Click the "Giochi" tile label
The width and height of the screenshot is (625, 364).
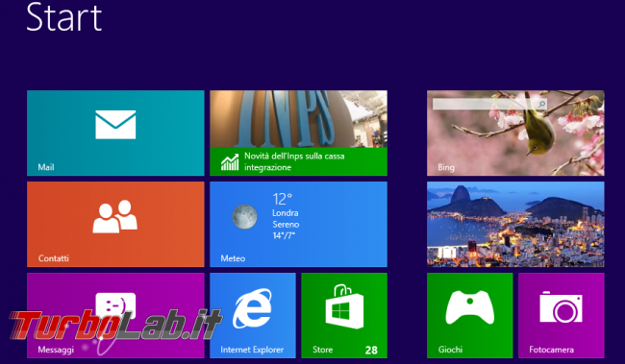[x=450, y=350]
